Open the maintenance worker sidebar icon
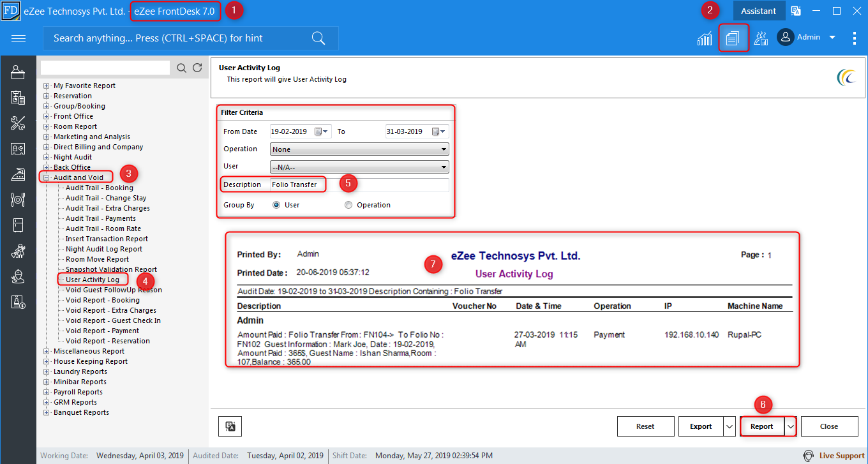The height and width of the screenshot is (464, 868). point(18,276)
